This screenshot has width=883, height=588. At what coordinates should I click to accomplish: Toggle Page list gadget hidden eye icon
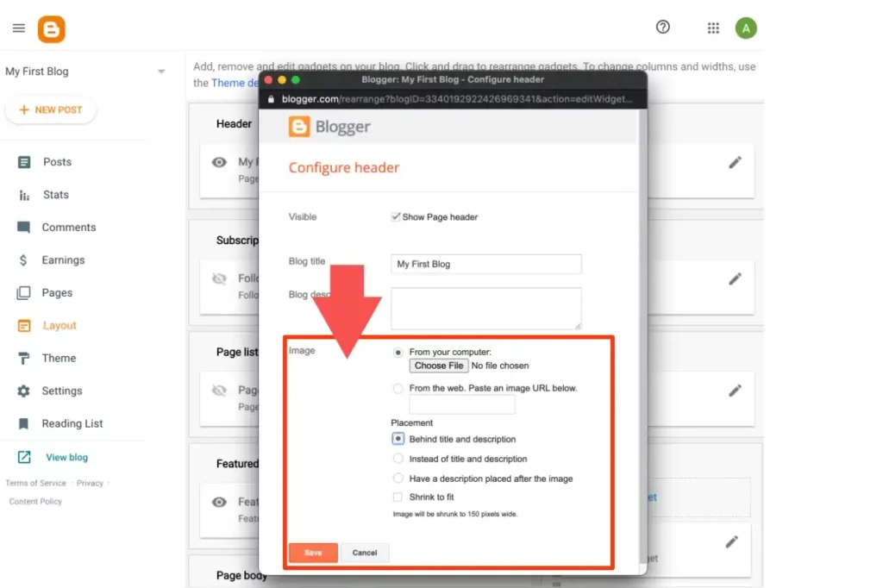click(x=219, y=391)
